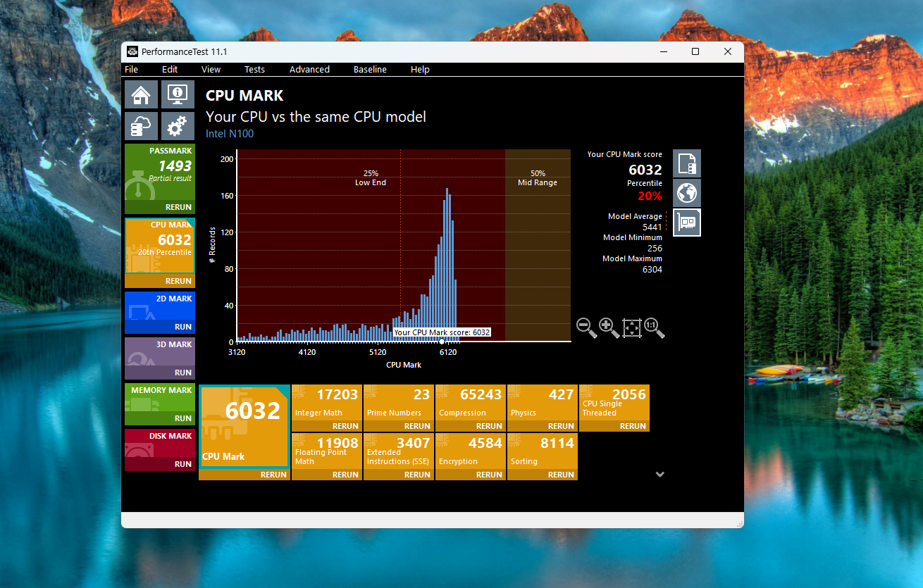923x588 pixels.
Task: Click the tallest histogram bar near 6120
Action: (x=447, y=265)
